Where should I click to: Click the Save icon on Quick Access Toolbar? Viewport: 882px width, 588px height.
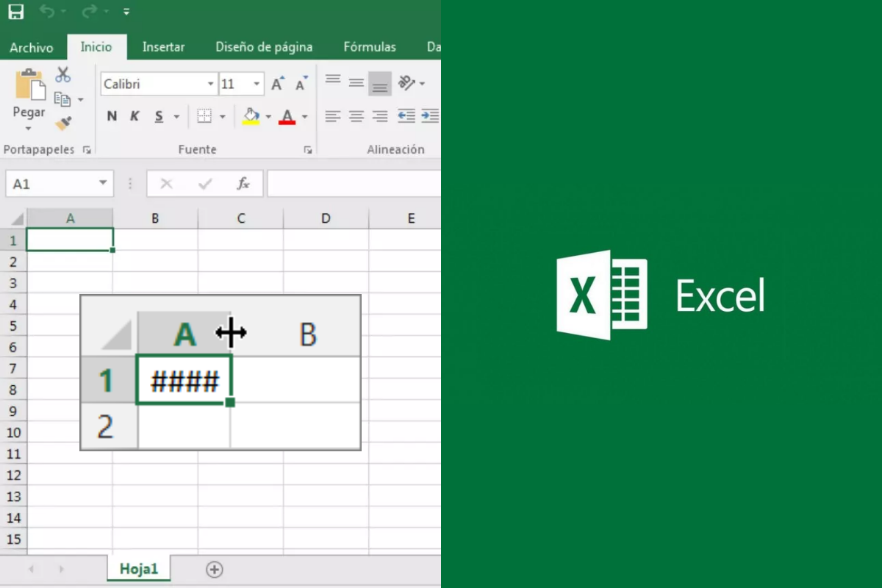point(15,12)
